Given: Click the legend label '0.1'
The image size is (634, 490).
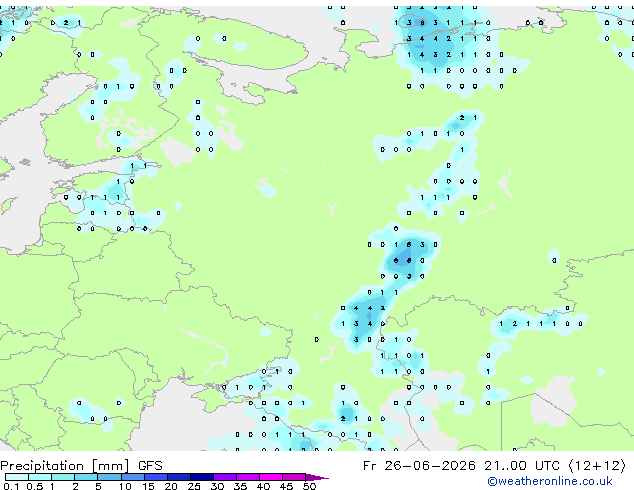Looking at the screenshot, I should pyautogui.click(x=11, y=486).
